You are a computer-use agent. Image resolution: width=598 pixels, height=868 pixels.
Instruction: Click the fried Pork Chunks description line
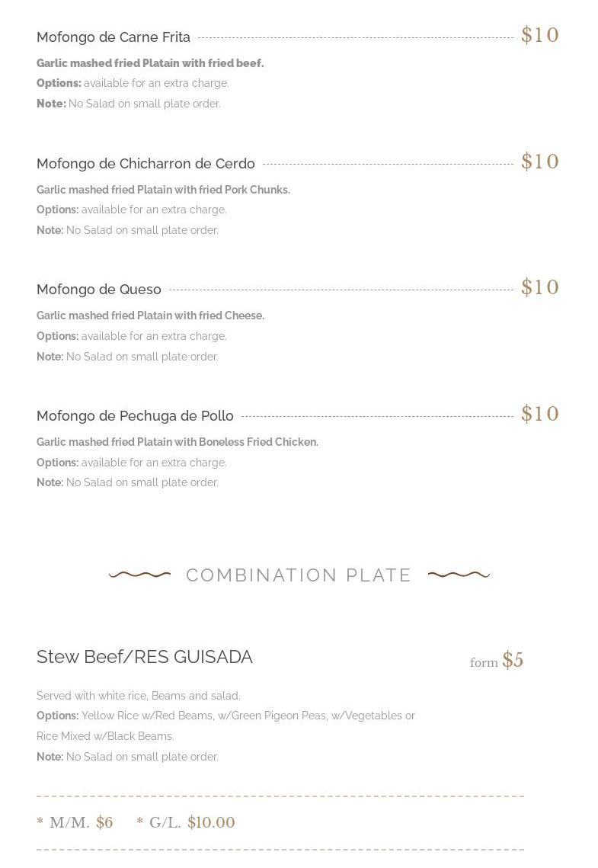click(x=163, y=190)
